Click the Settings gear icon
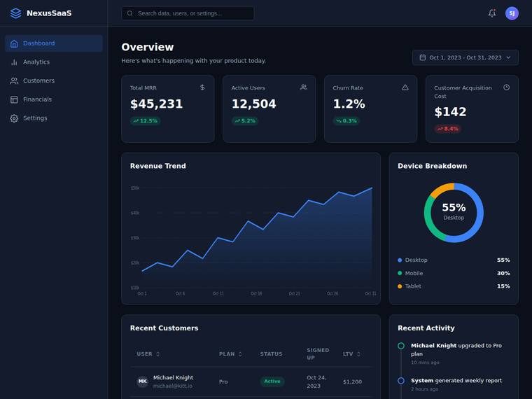Screen dimensions: 532x399 pyautogui.click(x=14, y=118)
